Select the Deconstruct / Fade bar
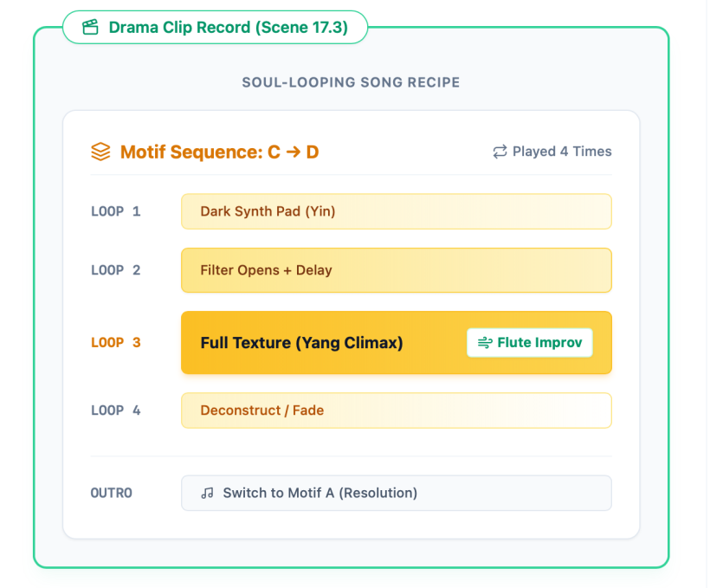710x588 pixels. coord(397,410)
